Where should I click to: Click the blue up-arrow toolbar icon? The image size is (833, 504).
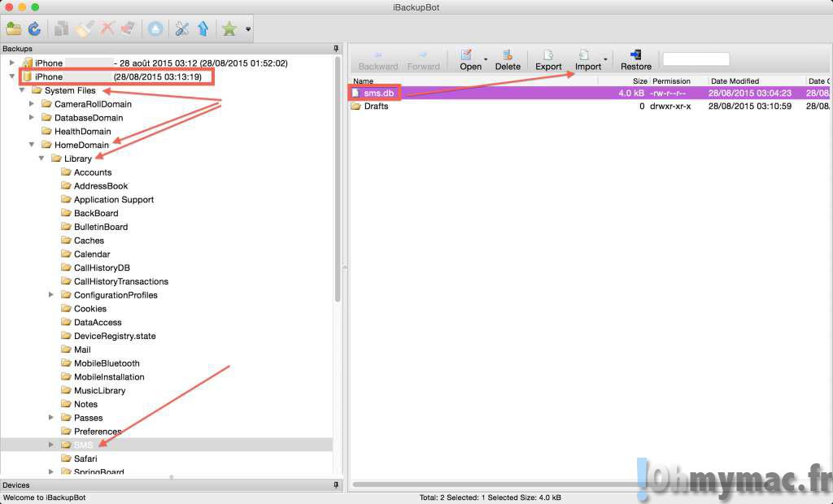pyautogui.click(x=203, y=28)
